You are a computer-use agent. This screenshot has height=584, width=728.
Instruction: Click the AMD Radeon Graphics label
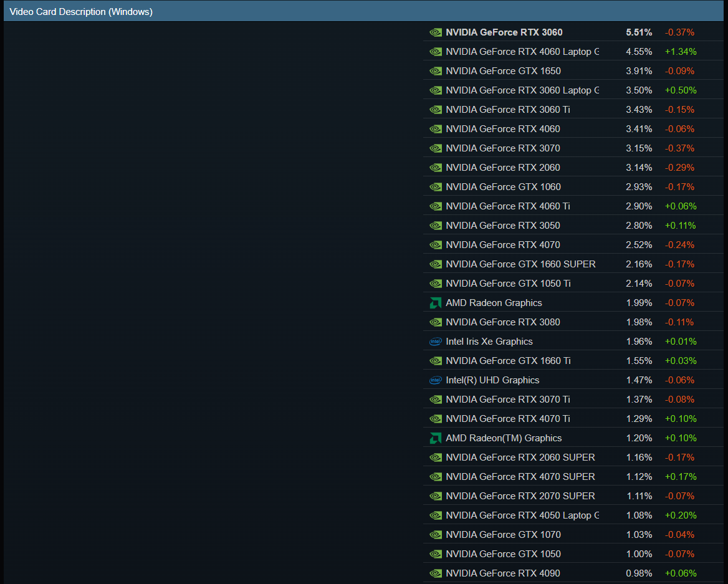tap(494, 303)
